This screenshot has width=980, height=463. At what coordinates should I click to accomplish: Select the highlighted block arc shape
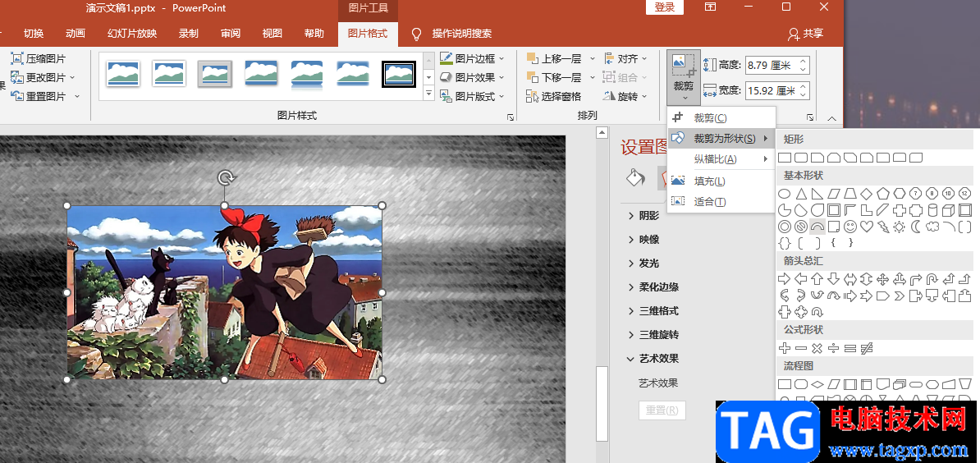[x=817, y=227]
